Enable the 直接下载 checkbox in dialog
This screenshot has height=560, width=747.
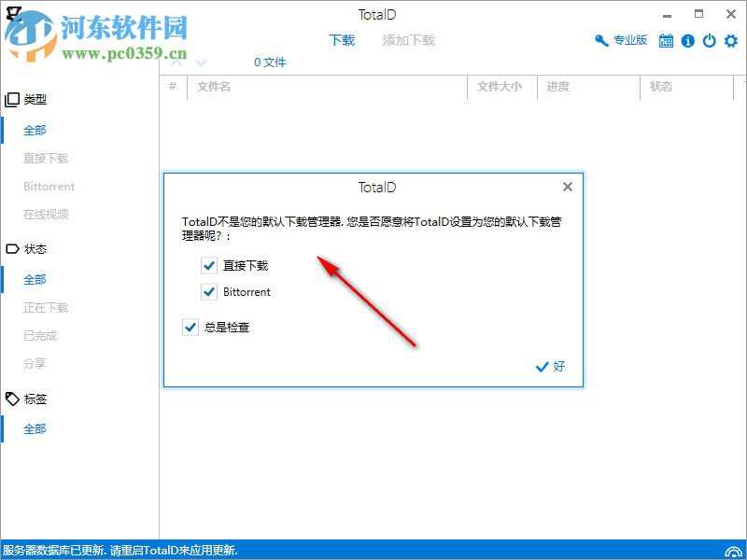click(209, 265)
